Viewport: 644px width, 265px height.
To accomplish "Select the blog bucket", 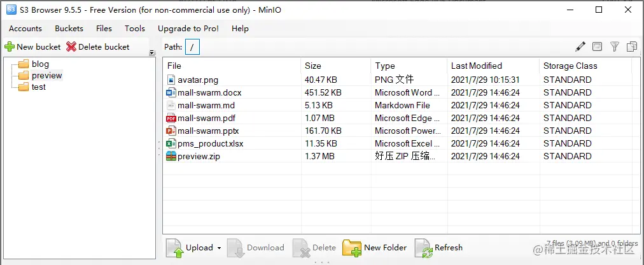I will tap(40, 64).
